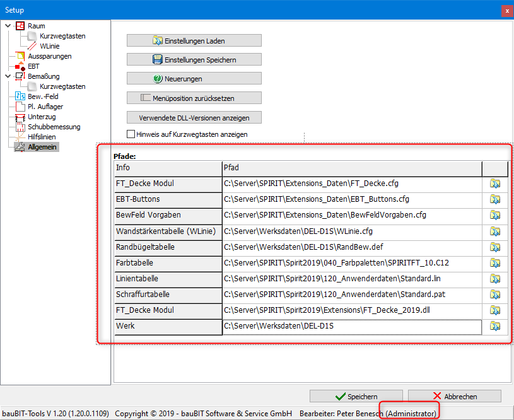
Task: Click the Allgemein tools icon
Action: [20, 147]
